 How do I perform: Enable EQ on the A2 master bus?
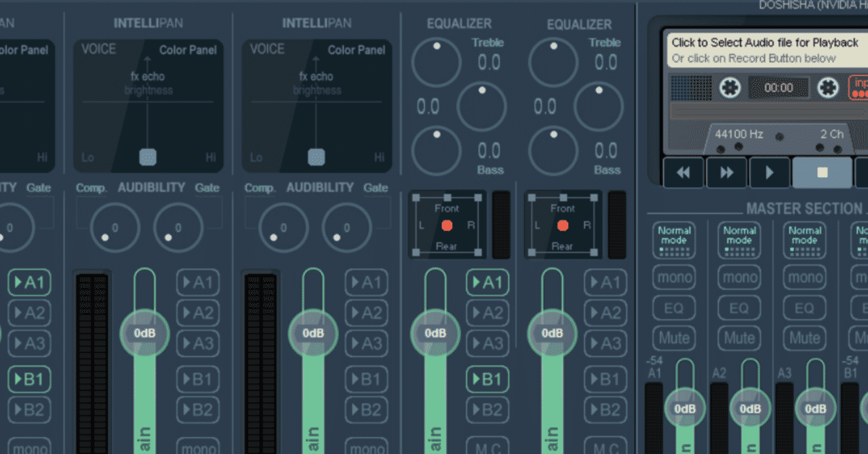[x=739, y=308]
